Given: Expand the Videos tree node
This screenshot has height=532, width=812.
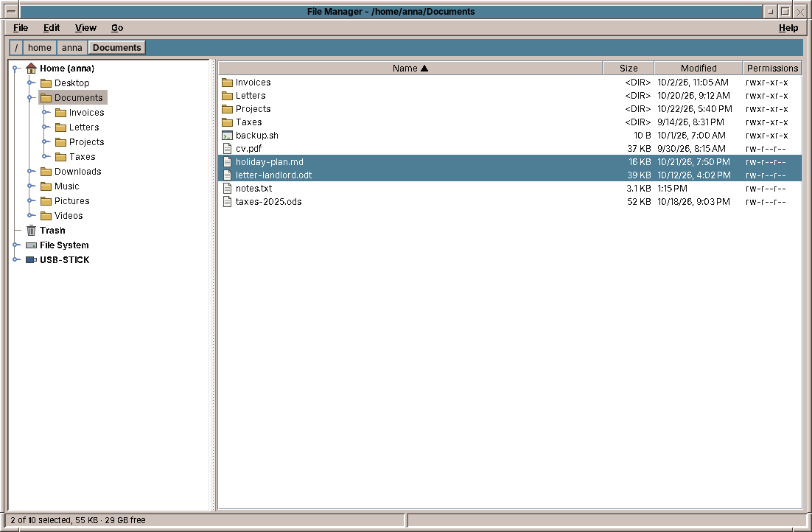Looking at the screenshot, I should [30, 216].
